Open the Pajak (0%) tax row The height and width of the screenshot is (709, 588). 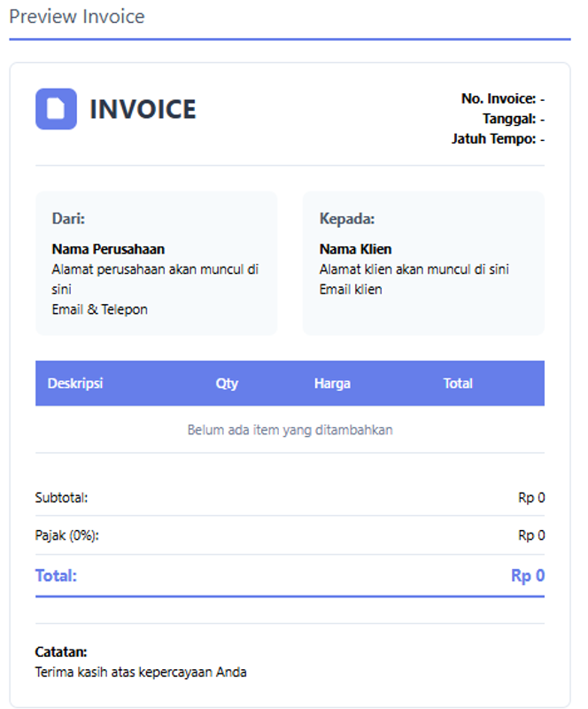(x=292, y=535)
